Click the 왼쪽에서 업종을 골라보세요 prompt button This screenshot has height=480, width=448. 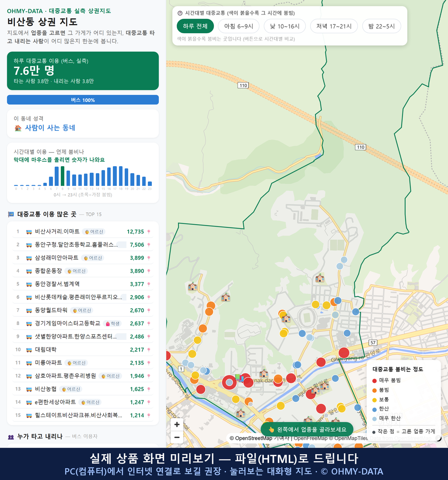tap(307, 429)
